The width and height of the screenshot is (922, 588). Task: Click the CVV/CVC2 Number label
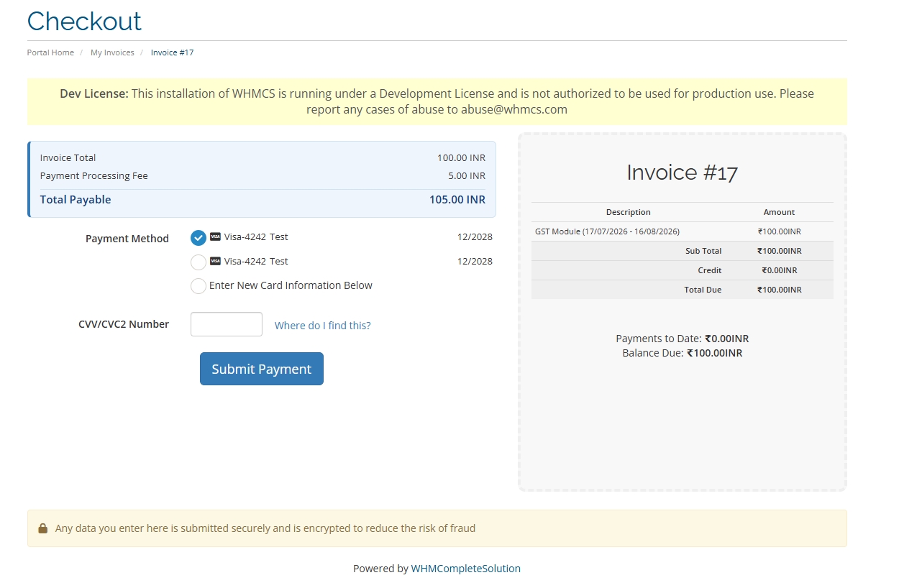pos(124,324)
